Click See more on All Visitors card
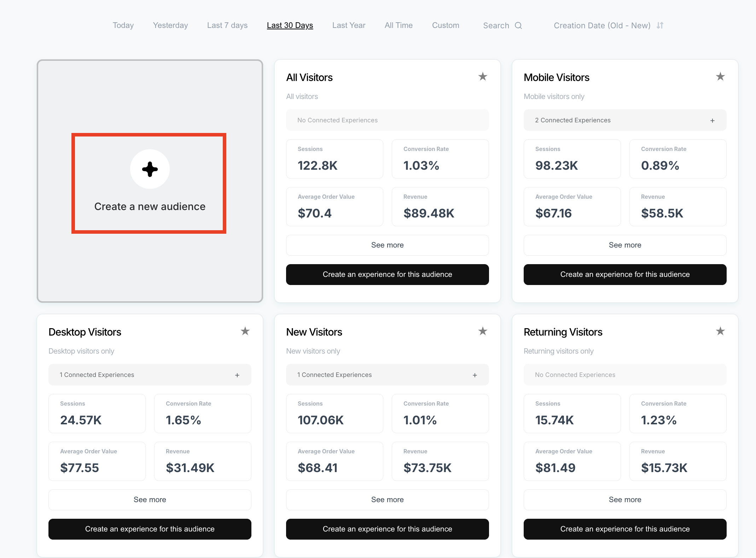Screen dimensions: 756x558 (x=387, y=245)
